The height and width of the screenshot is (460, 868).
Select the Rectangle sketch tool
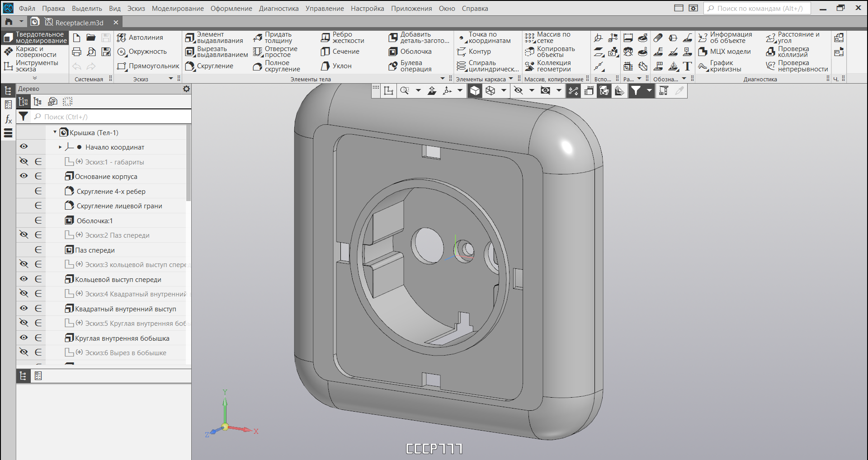148,66
